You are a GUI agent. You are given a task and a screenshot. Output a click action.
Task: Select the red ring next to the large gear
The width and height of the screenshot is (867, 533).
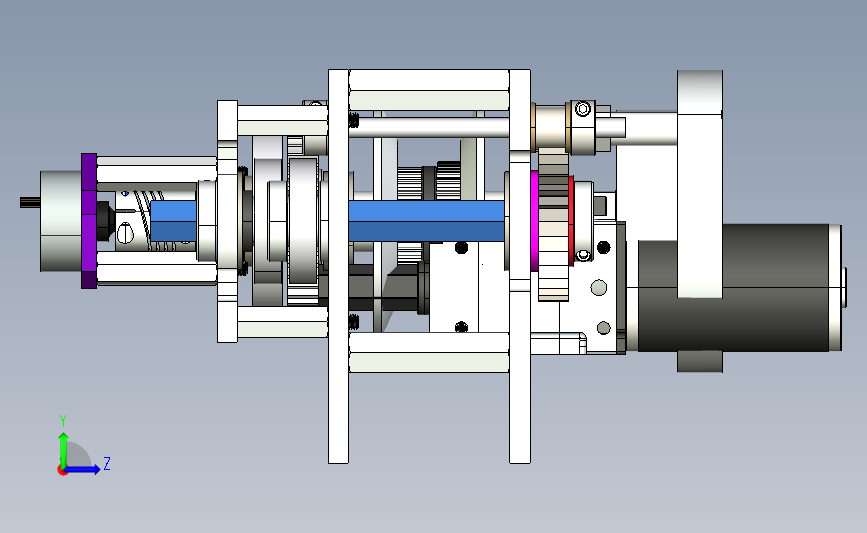pyautogui.click(x=571, y=221)
